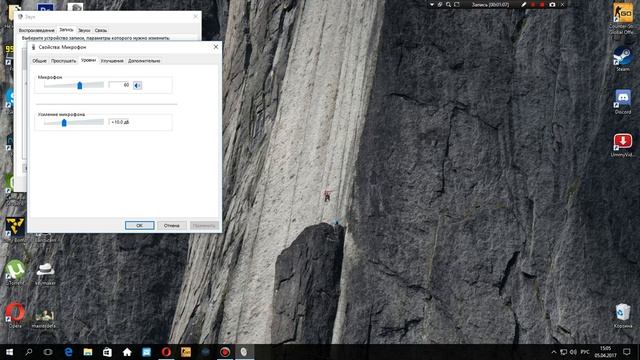Close the recorder bar with X
This screenshot has height=360, width=640.
(562, 4)
